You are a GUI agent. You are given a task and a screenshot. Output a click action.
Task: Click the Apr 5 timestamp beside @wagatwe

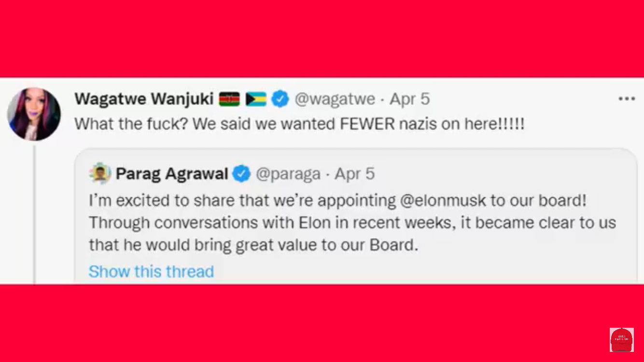click(x=409, y=99)
